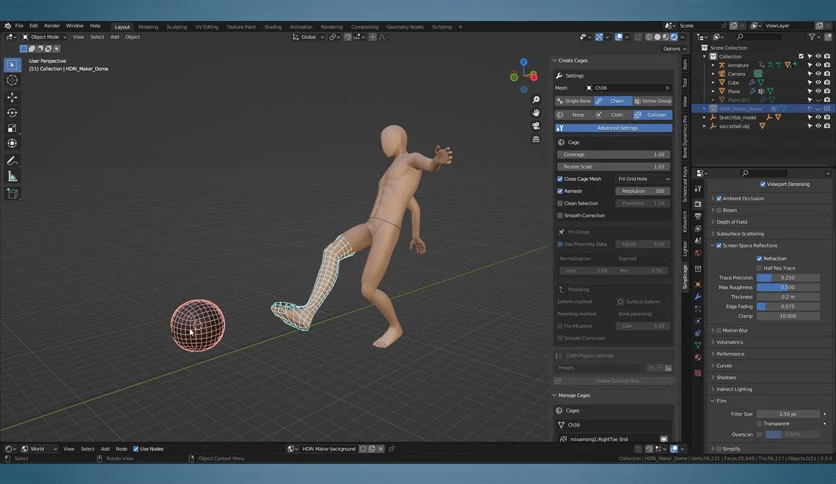
Task: Open the Add menu in 3D viewport header
Action: point(115,37)
